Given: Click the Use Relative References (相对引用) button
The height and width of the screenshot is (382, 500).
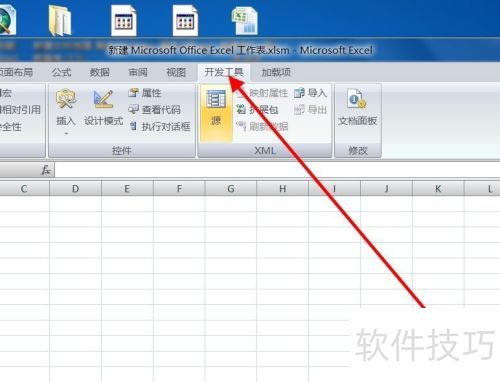Looking at the screenshot, I should pyautogui.click(x=20, y=109).
